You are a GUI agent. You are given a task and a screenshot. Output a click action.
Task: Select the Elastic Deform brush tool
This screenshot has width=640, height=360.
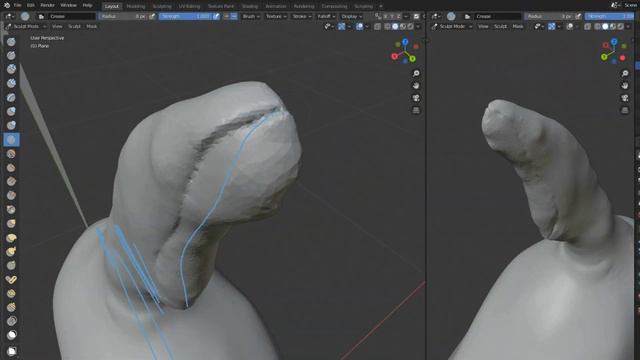pos(11,238)
